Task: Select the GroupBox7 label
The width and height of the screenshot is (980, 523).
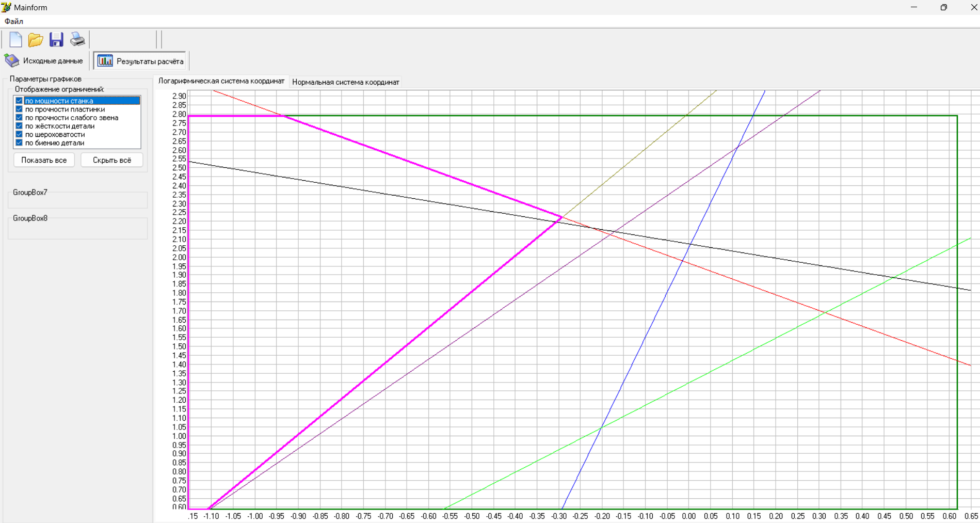Action: [x=30, y=192]
